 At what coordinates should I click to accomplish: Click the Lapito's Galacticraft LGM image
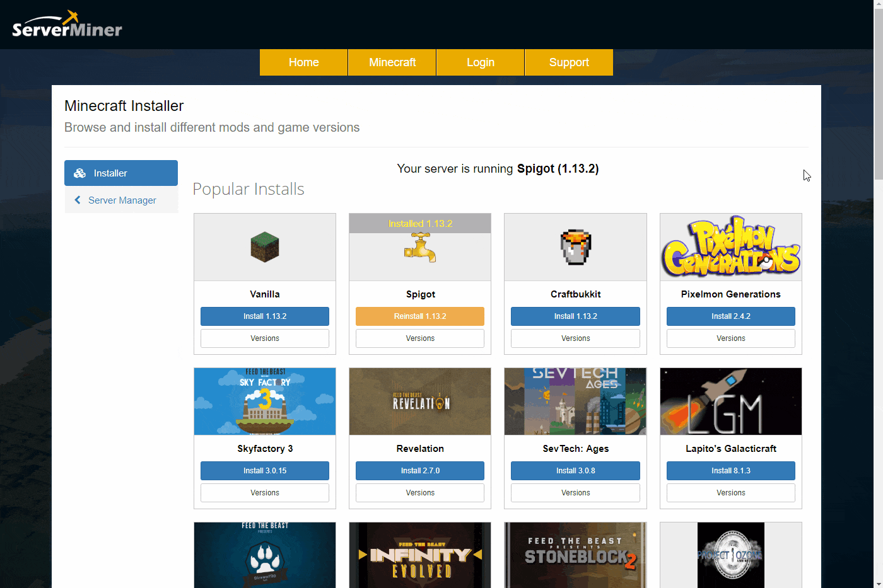pos(731,401)
